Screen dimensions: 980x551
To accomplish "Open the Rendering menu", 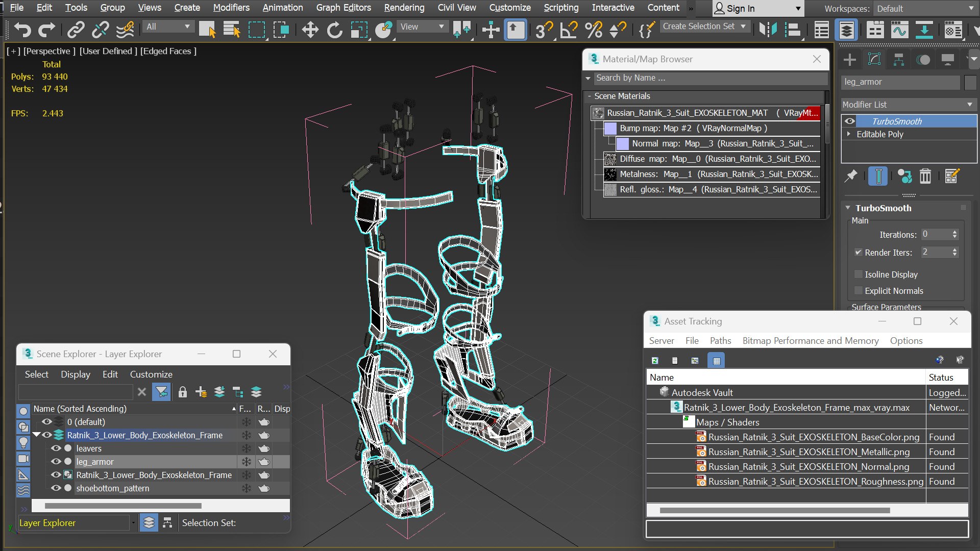I will 404,8.
